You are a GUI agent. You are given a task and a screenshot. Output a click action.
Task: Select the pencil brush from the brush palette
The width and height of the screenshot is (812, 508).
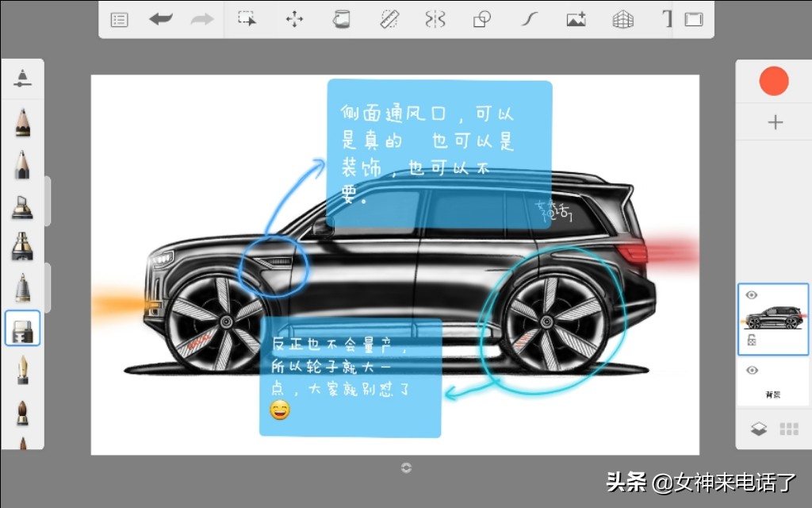21,122
